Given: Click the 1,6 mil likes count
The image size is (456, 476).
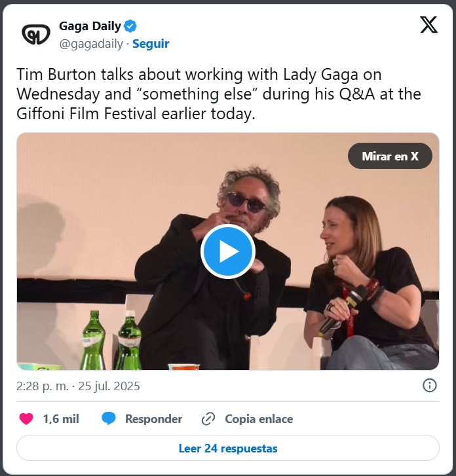Looking at the screenshot, I should [61, 419].
